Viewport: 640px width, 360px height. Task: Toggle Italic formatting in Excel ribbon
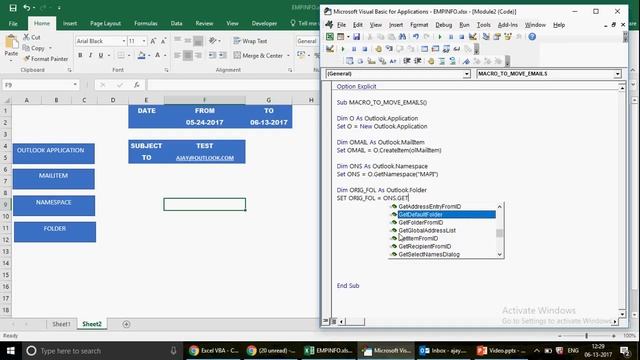[x=90, y=55]
